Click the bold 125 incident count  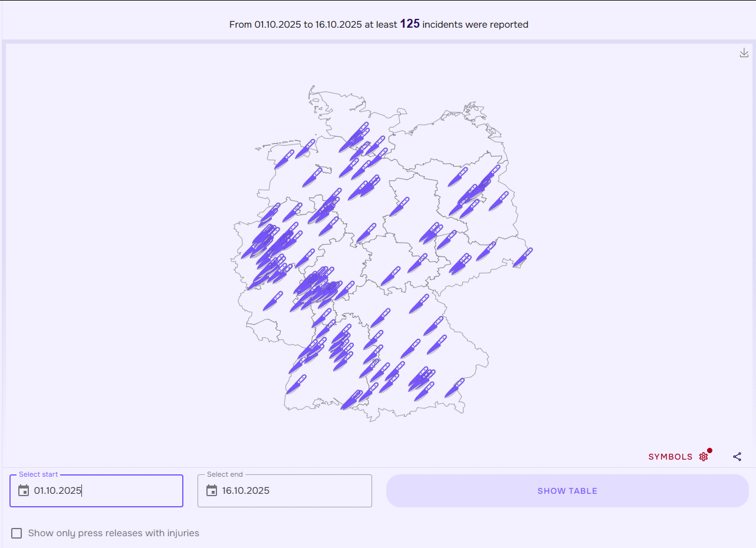tap(410, 24)
